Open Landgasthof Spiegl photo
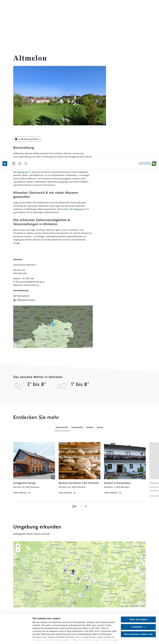Image resolution: width=159 pixels, height=644 pixels. 34,461
